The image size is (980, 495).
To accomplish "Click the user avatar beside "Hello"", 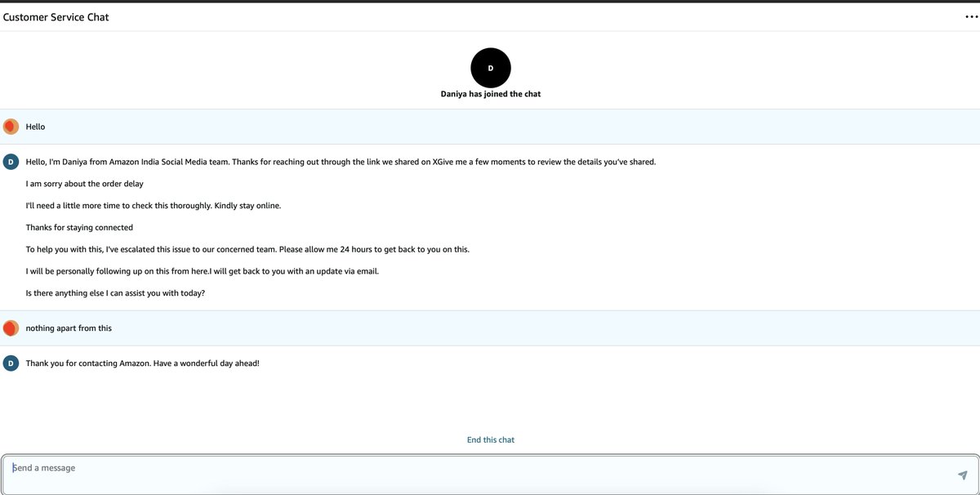I will click(x=11, y=127).
